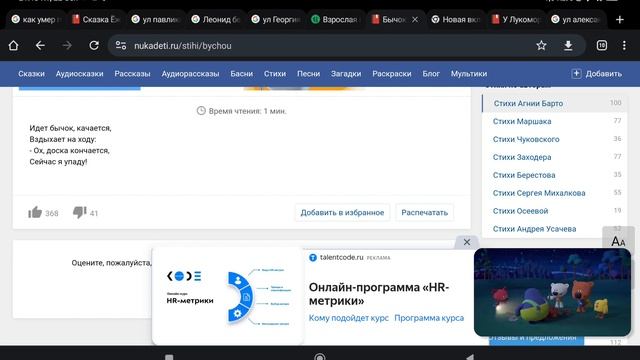Open the Мультики menu item

pyautogui.click(x=469, y=74)
